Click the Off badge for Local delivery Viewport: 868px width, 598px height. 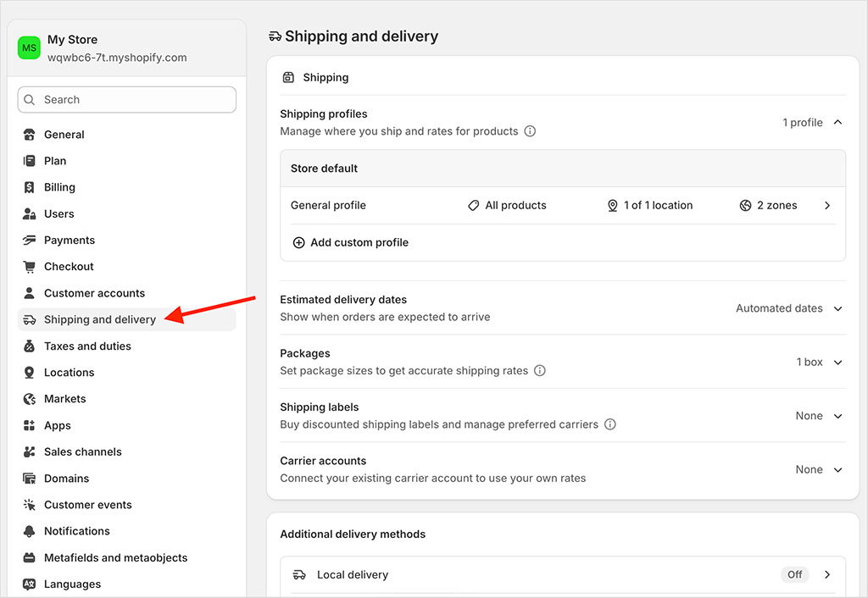pyautogui.click(x=794, y=575)
